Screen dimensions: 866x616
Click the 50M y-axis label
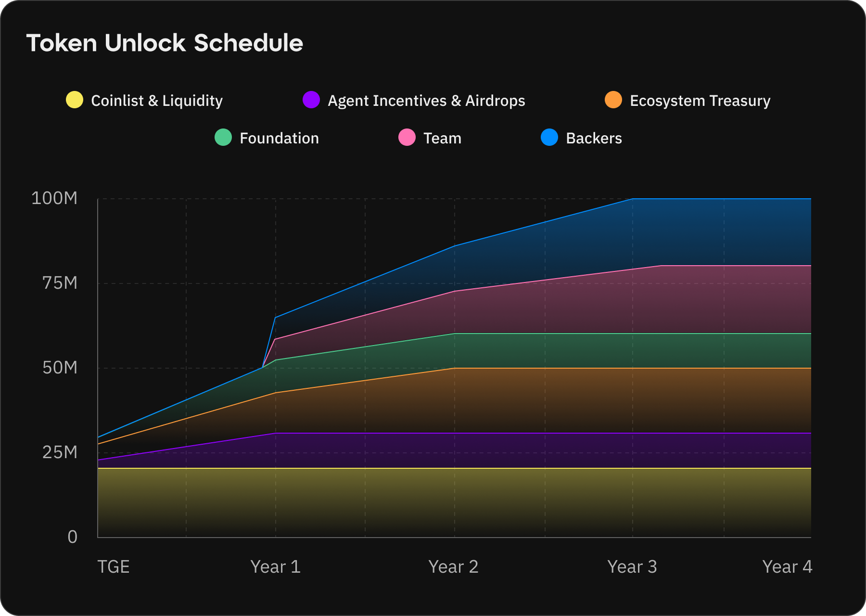(60, 368)
